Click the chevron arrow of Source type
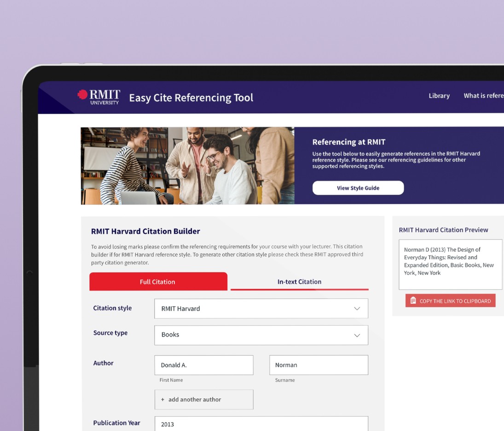The image size is (504, 431). click(357, 336)
